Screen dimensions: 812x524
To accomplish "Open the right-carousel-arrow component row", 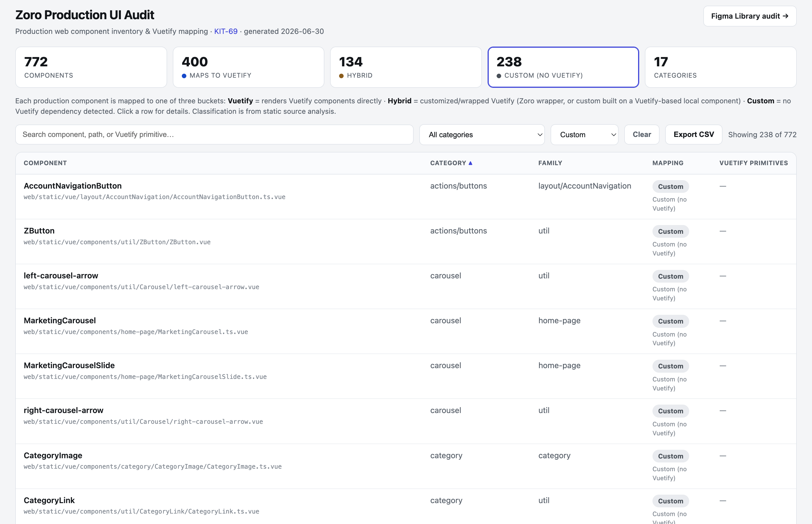I will [406, 421].
